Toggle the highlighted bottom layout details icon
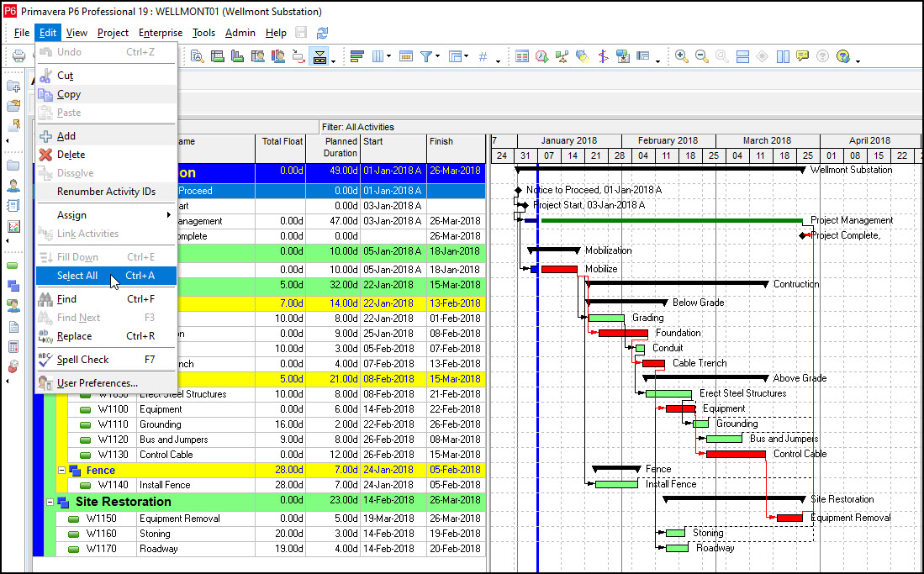The height and width of the screenshot is (574, 924). click(319, 56)
